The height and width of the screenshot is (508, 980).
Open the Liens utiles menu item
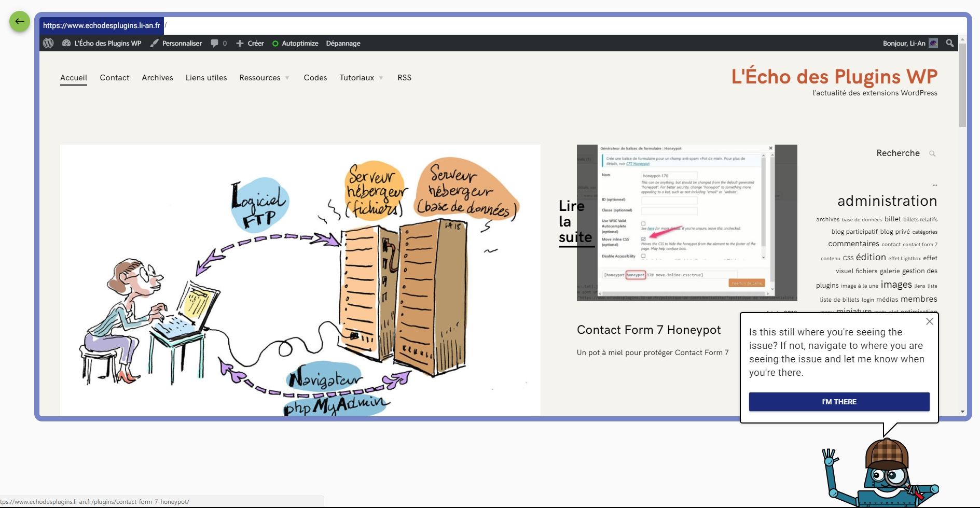point(206,78)
